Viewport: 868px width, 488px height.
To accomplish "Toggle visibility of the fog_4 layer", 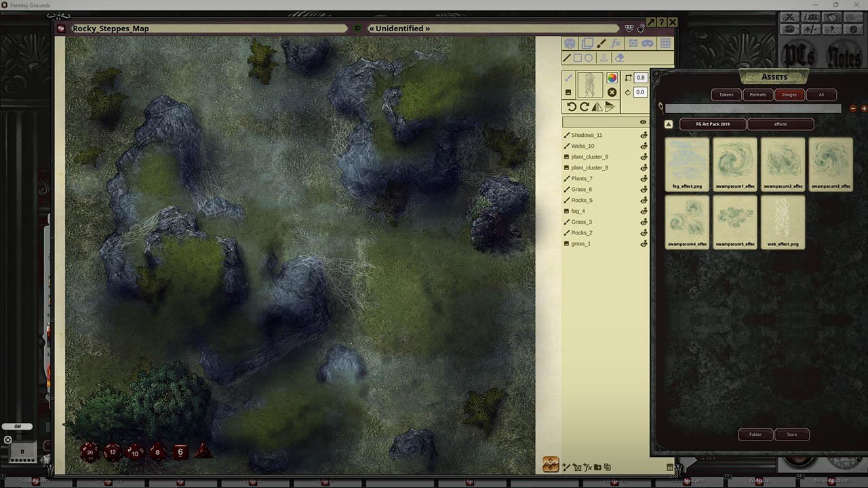I will (644, 211).
